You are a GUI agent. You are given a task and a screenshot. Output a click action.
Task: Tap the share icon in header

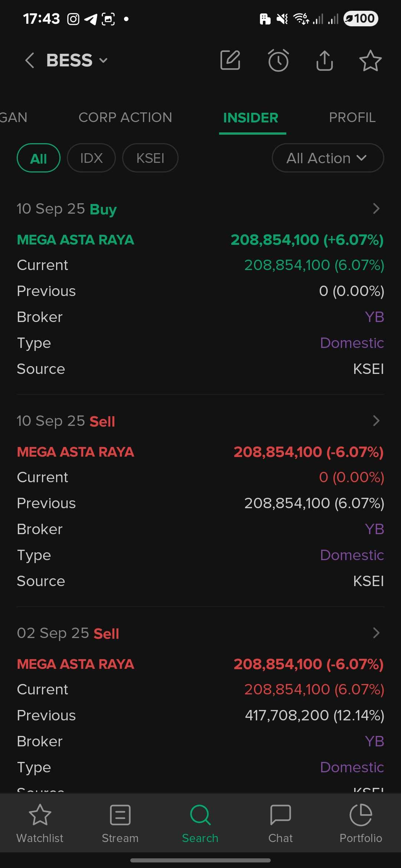[325, 60]
